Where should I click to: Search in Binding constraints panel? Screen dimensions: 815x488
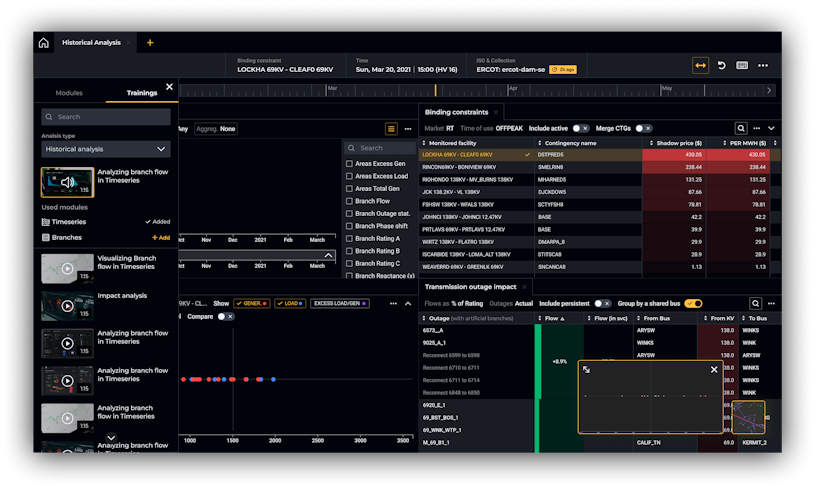tap(741, 128)
